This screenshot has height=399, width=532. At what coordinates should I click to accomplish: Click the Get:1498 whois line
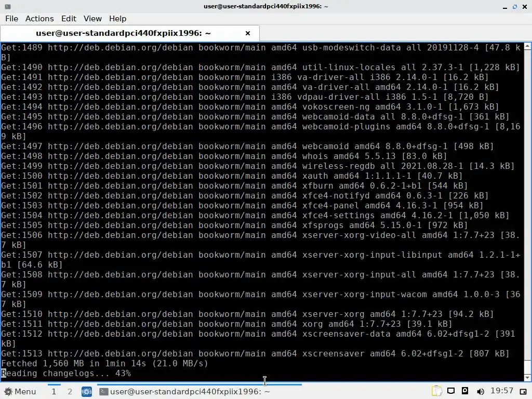224,156
